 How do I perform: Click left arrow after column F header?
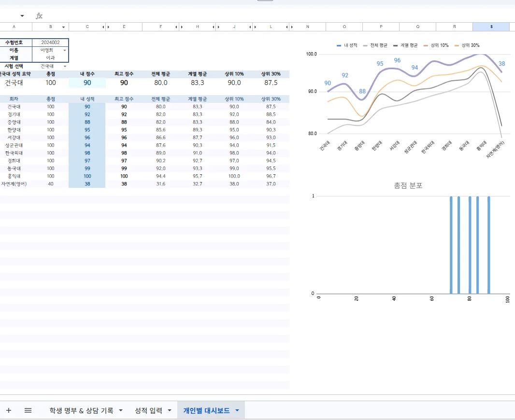(176, 27)
